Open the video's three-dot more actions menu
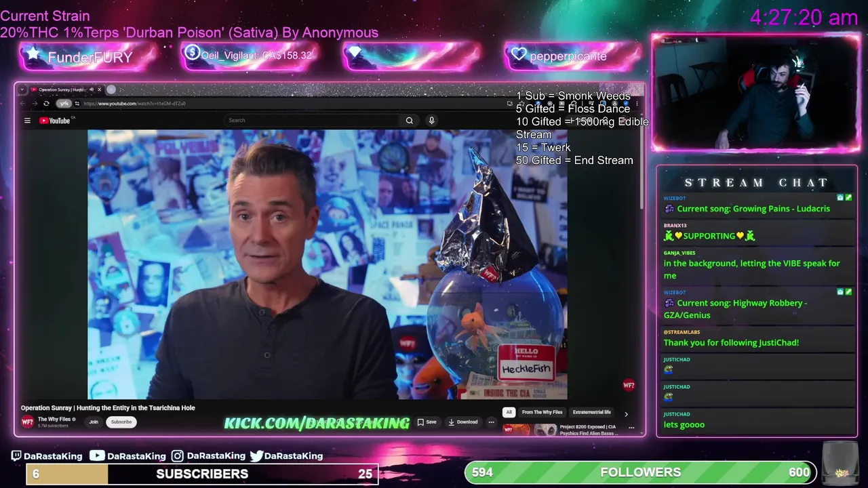The image size is (868, 488). [492, 422]
